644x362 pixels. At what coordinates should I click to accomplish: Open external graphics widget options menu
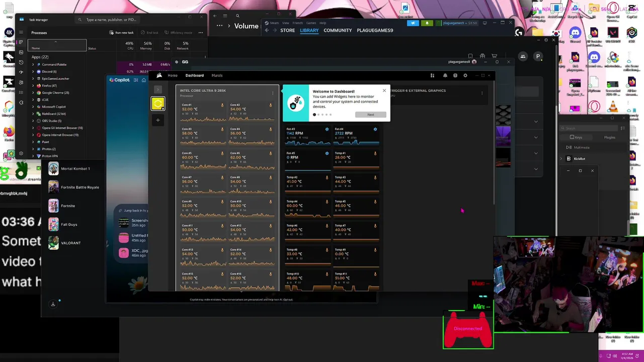tap(481, 93)
